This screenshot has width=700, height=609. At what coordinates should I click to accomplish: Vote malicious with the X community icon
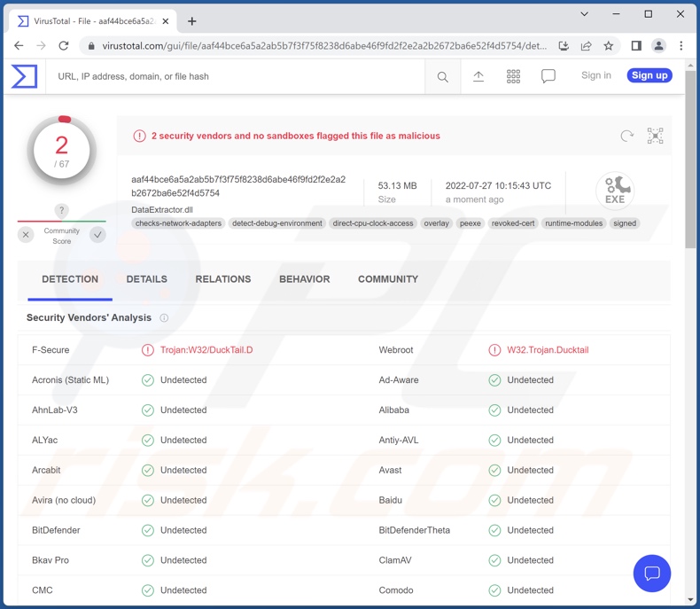coord(26,234)
